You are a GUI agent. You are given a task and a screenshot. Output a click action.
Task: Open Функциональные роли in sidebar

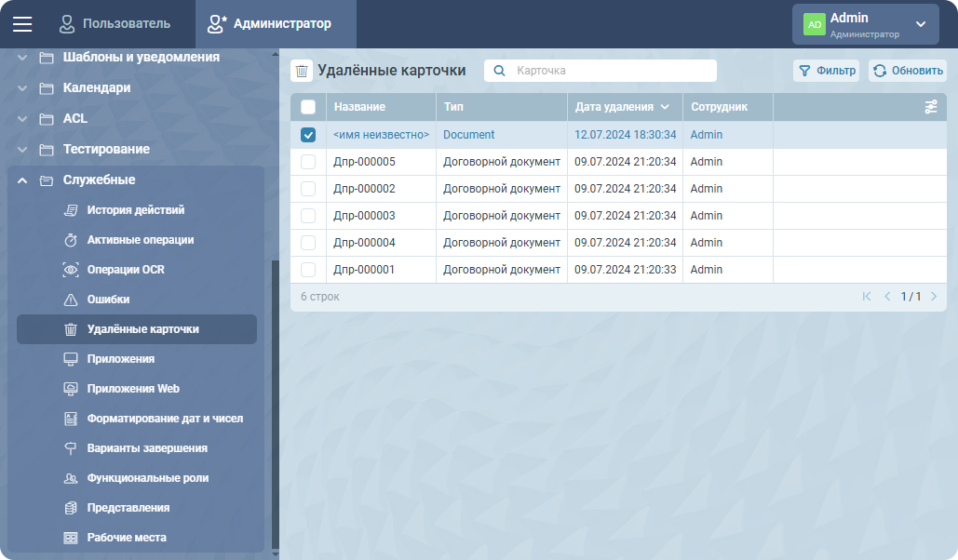(147, 478)
